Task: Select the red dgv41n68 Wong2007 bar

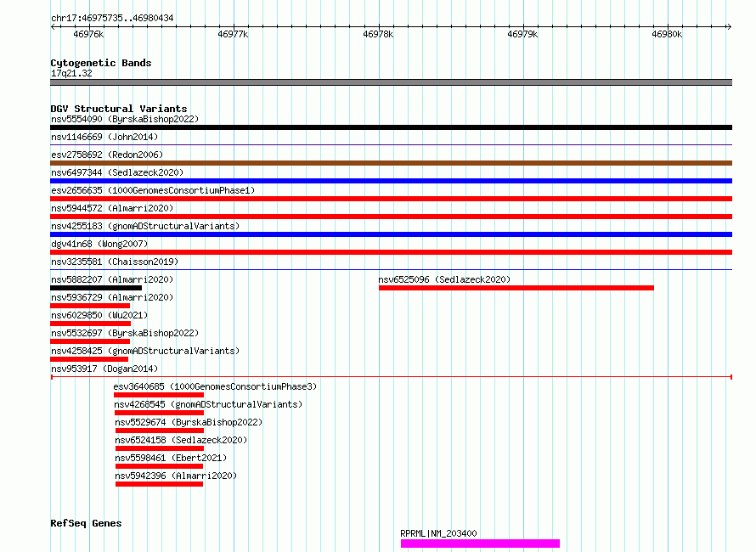Action: pos(391,252)
